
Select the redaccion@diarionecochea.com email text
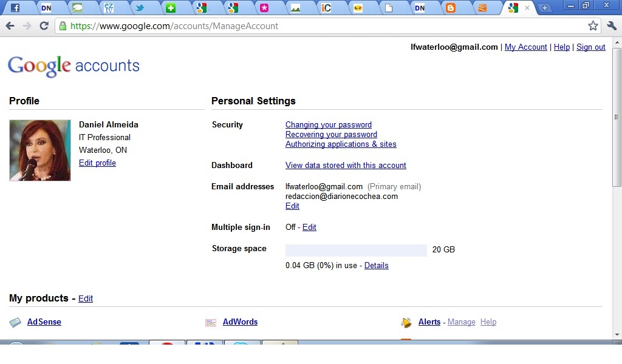click(x=341, y=197)
